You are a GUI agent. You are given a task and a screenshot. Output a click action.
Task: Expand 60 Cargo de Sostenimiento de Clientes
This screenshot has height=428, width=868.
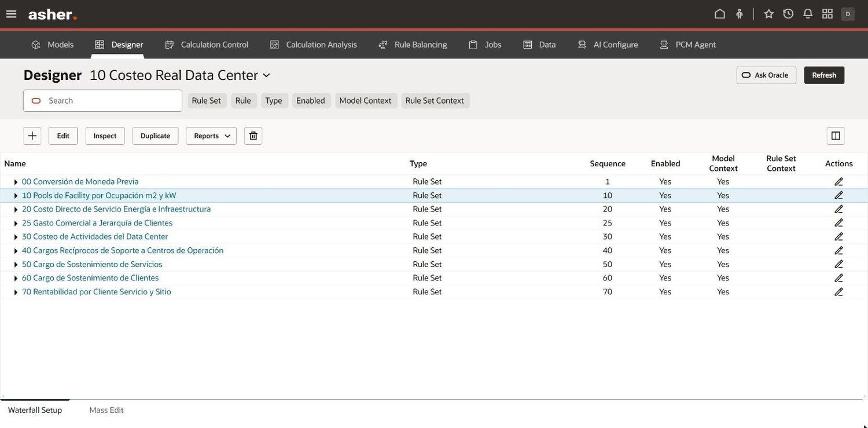pos(16,279)
